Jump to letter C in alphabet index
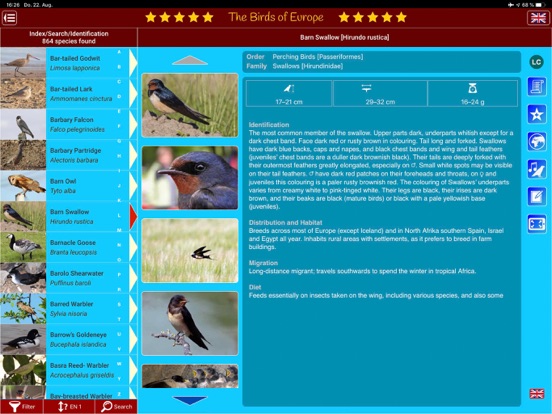 [119, 82]
